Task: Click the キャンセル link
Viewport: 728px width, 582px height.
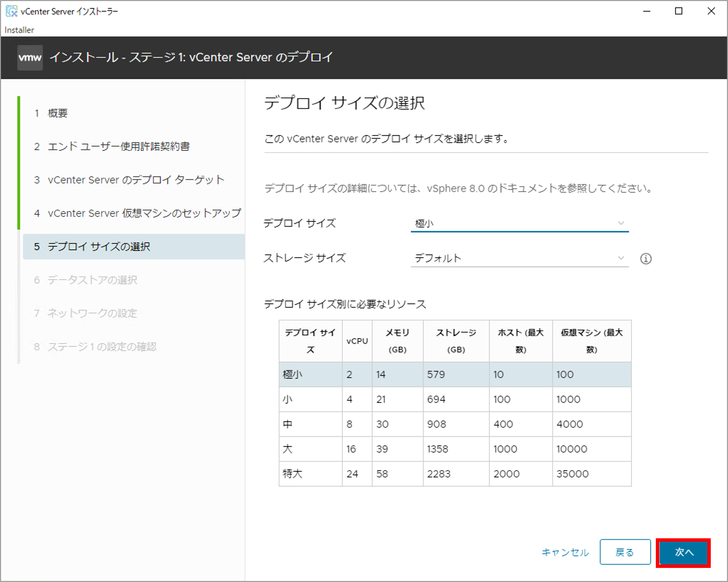Action: coord(565,553)
